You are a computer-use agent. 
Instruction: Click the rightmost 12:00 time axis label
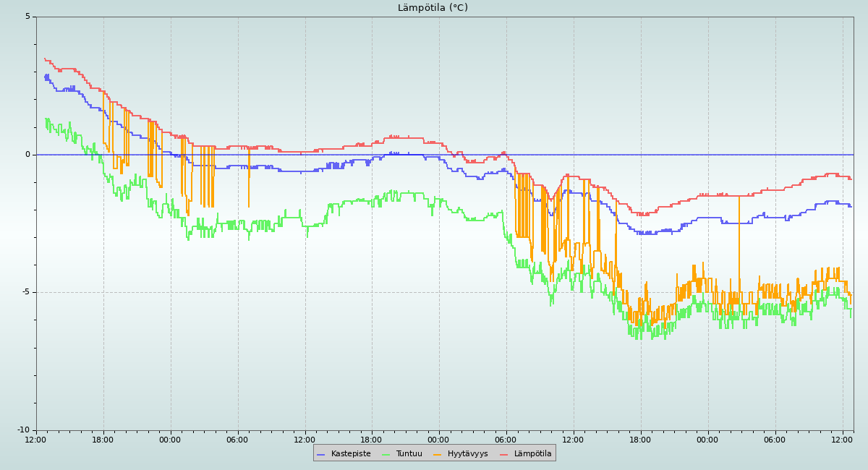[x=842, y=440]
